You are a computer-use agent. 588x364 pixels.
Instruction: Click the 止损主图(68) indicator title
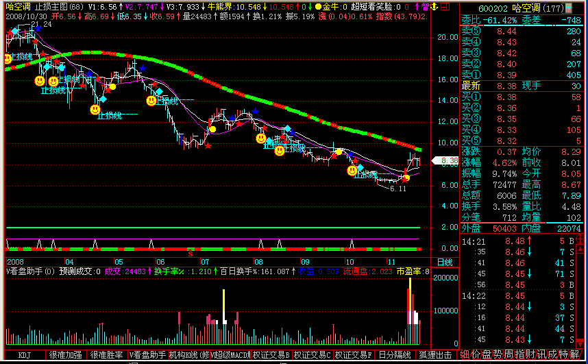(59, 7)
